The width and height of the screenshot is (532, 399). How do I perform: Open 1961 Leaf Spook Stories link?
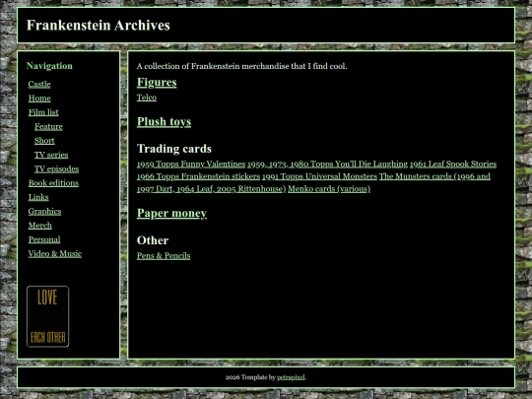point(453,165)
